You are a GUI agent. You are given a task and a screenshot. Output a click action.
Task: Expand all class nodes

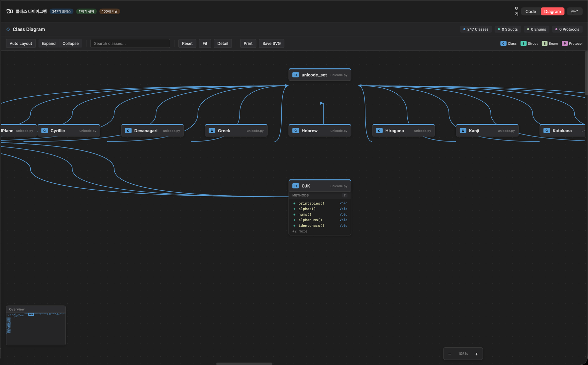(x=49, y=44)
